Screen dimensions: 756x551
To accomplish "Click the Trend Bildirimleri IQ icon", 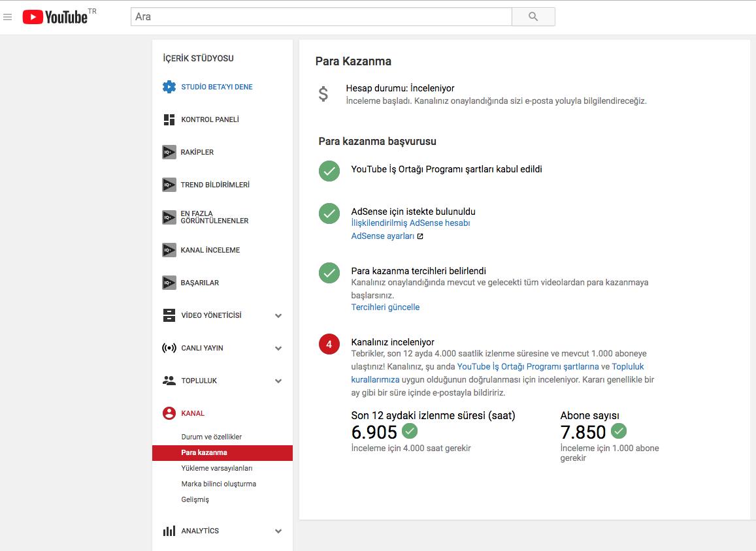I will point(169,185).
